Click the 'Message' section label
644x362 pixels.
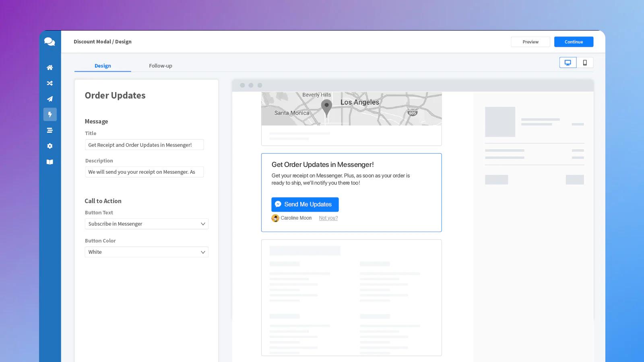97,121
